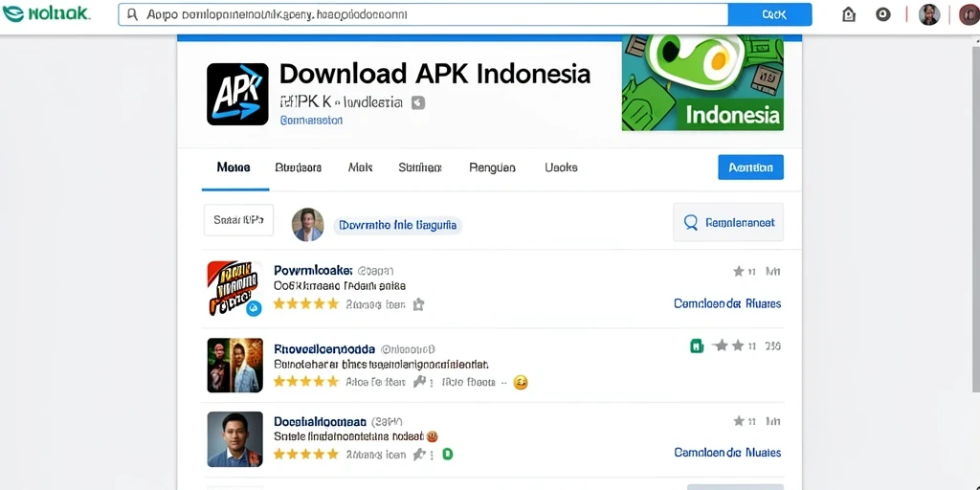
Task: Click the small gray badge icon beside subtitle
Action: coord(418,102)
